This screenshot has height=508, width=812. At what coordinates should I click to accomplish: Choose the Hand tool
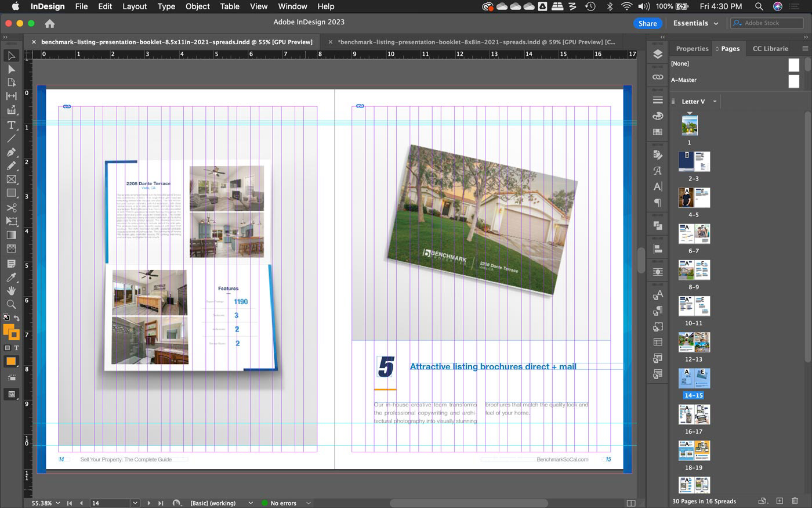(11, 290)
